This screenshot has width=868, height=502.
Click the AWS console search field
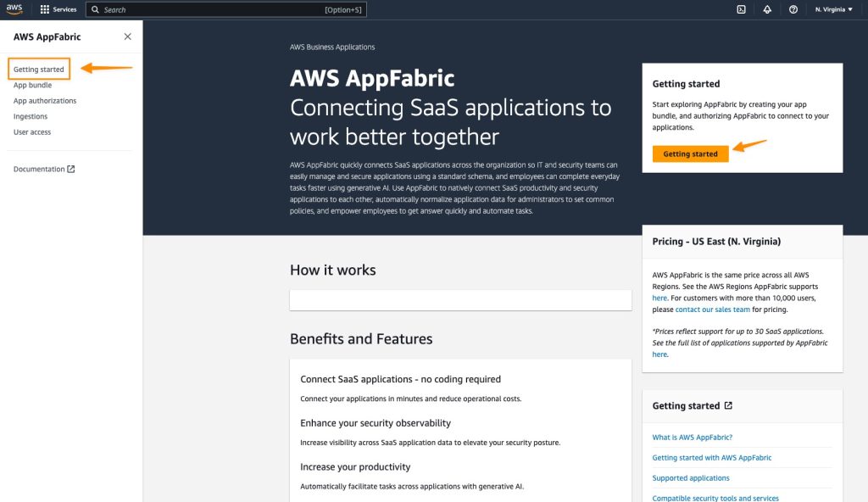pos(225,9)
